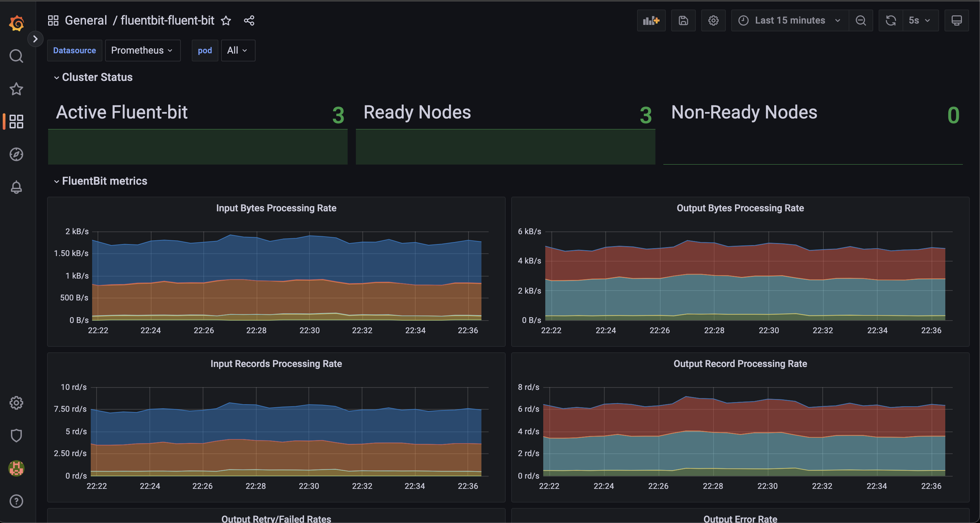The image size is (980, 523).
Task: Expand the sidebar with arrow toggle
Action: (x=35, y=39)
